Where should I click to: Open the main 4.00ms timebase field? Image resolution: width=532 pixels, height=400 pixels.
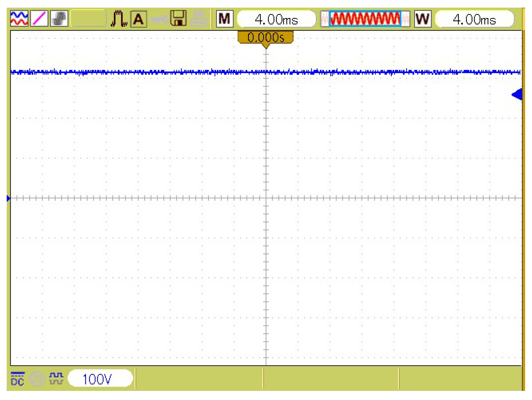(x=277, y=19)
